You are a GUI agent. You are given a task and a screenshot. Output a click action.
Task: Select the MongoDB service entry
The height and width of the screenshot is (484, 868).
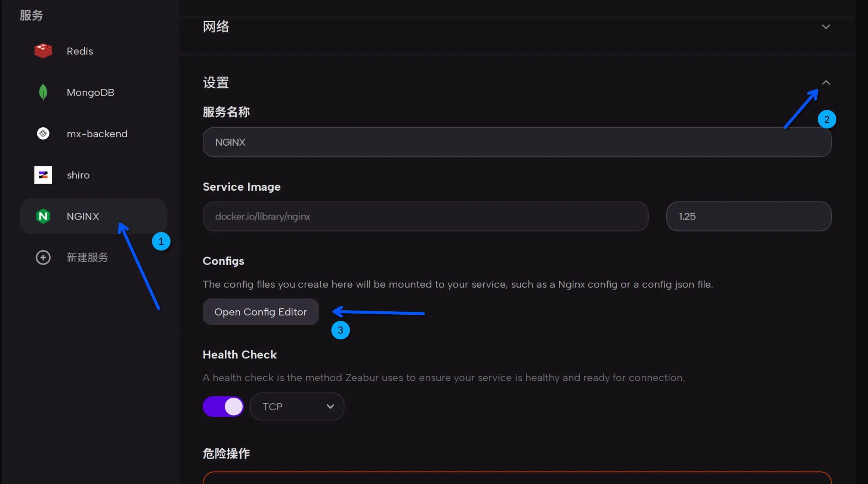pos(90,92)
